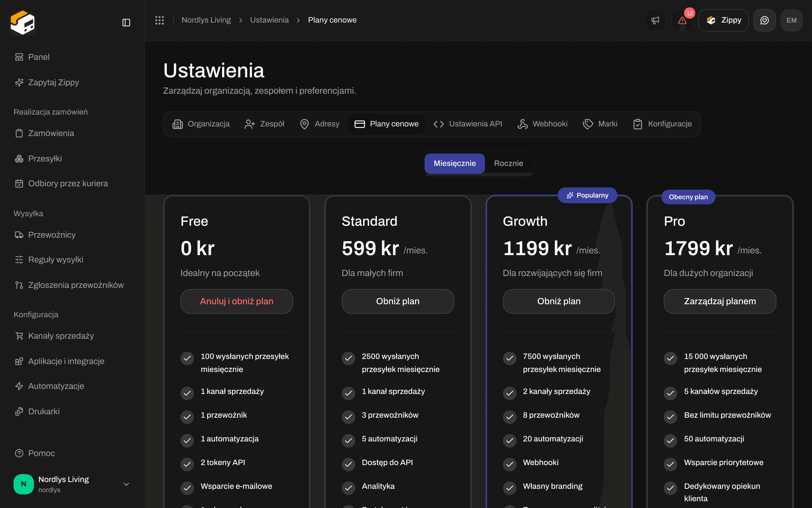
Task: Switch to the Webhooki tab
Action: click(542, 124)
